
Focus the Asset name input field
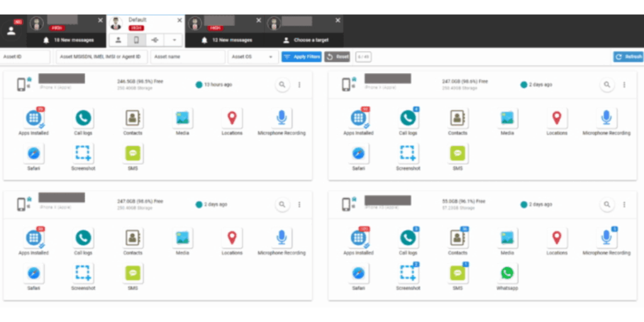pos(187,57)
